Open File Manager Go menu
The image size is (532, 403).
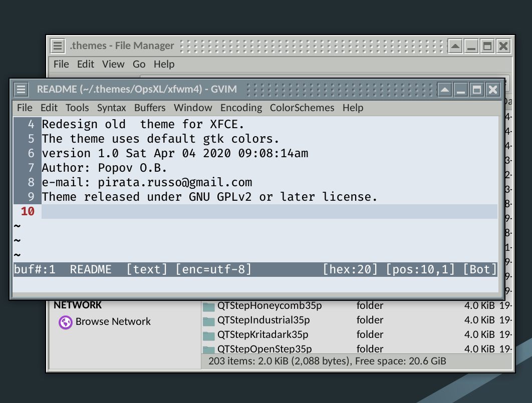point(139,64)
